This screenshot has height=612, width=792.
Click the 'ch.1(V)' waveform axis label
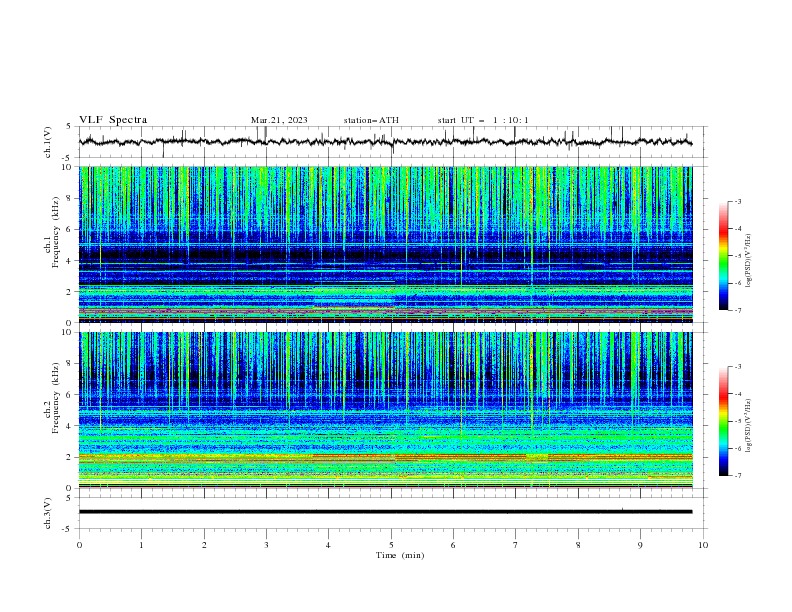click(x=48, y=142)
